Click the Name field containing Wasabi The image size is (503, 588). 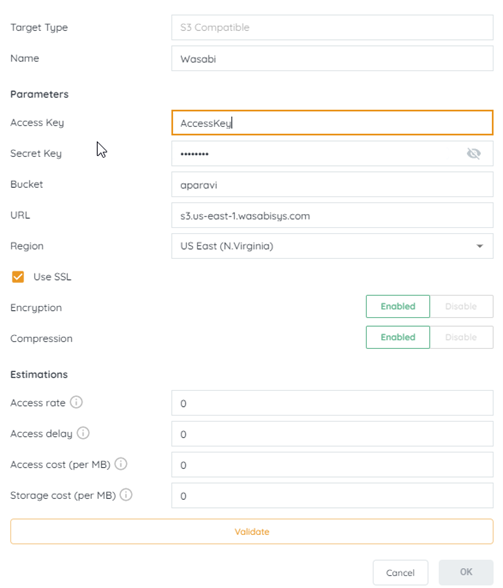[332, 58]
